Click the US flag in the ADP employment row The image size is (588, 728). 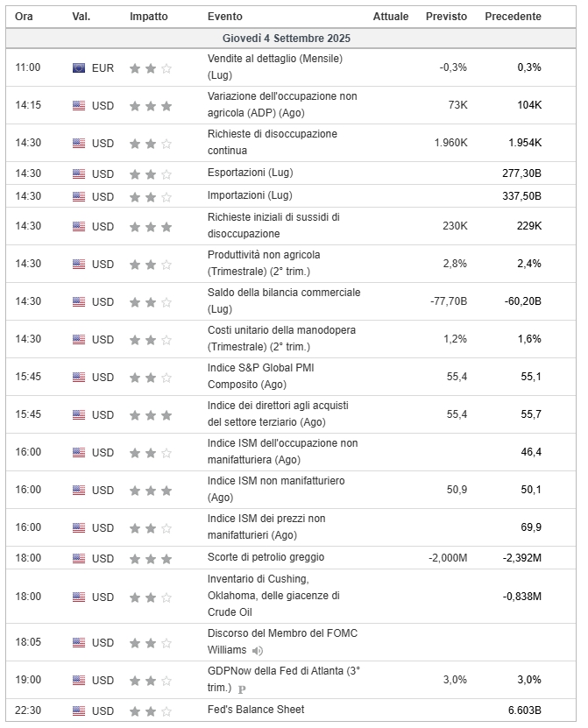79,105
